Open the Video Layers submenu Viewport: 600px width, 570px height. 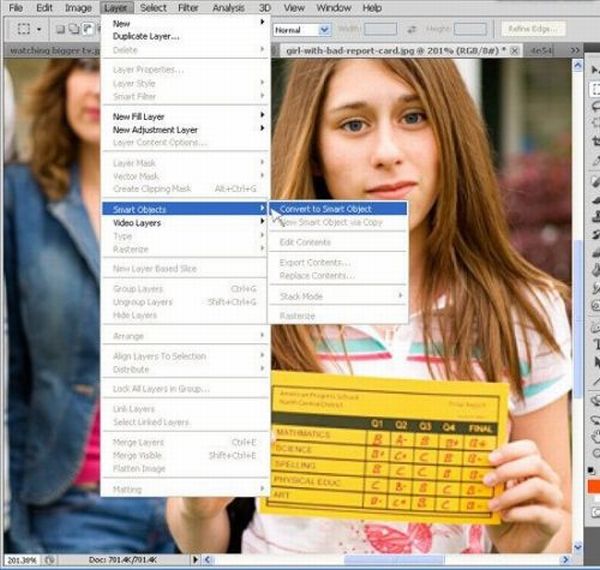point(137,222)
